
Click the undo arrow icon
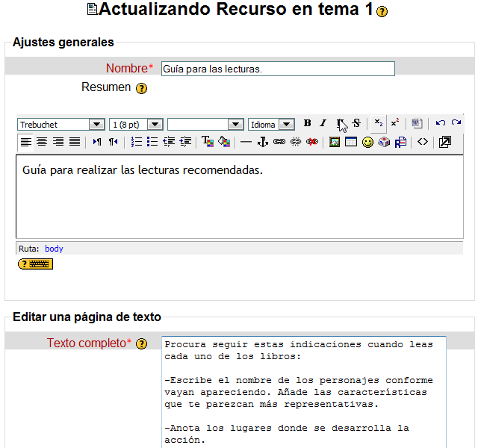pos(440,123)
